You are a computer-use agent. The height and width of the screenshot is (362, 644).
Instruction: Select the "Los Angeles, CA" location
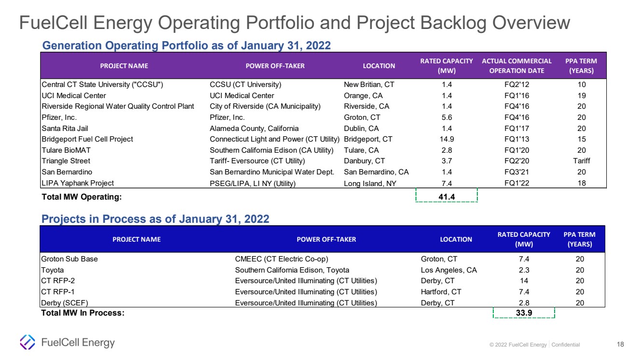pyautogui.click(x=449, y=270)
